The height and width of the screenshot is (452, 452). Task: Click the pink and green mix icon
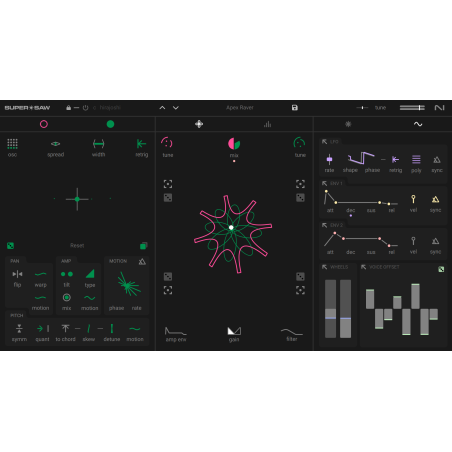234,144
